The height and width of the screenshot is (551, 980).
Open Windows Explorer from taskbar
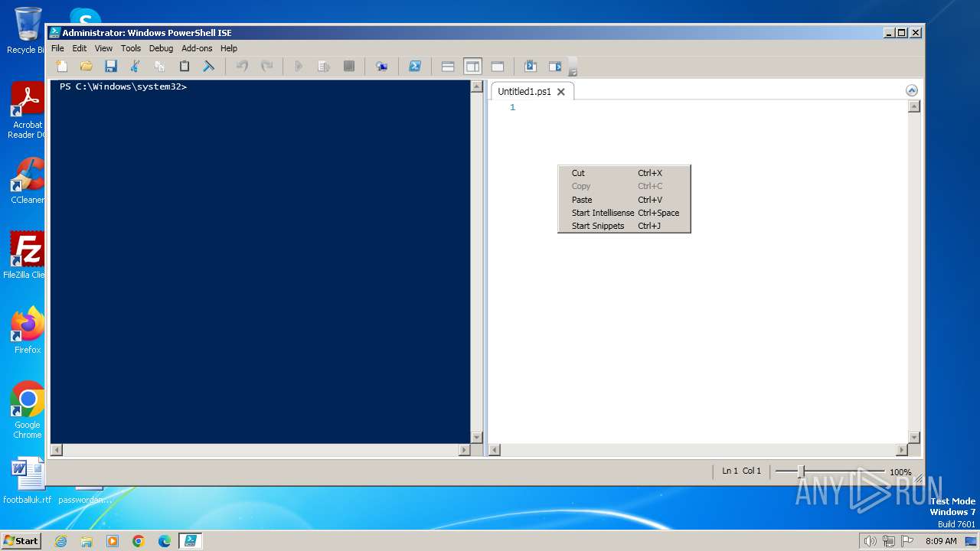tap(87, 541)
